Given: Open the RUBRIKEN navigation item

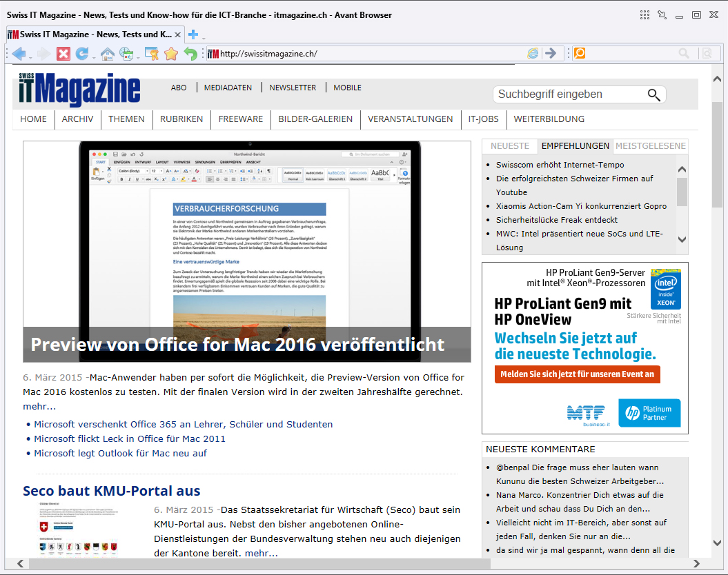Looking at the screenshot, I should 181,119.
